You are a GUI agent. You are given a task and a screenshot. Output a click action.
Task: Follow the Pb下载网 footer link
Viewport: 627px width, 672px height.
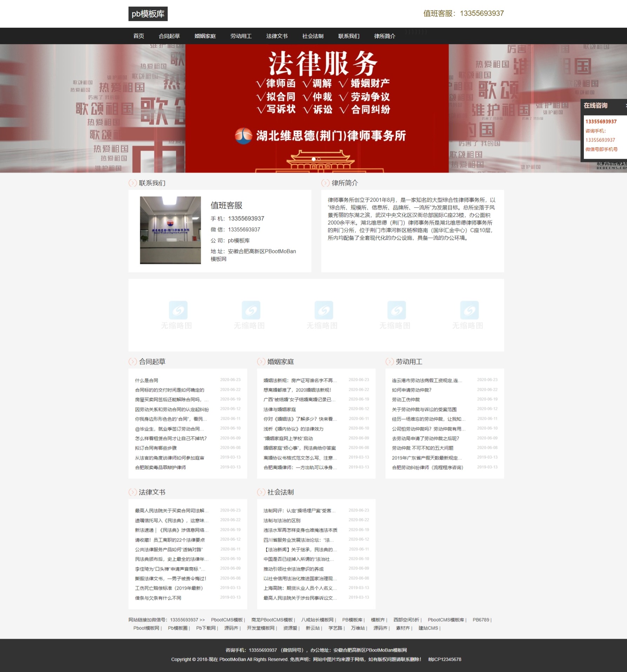coord(206,628)
